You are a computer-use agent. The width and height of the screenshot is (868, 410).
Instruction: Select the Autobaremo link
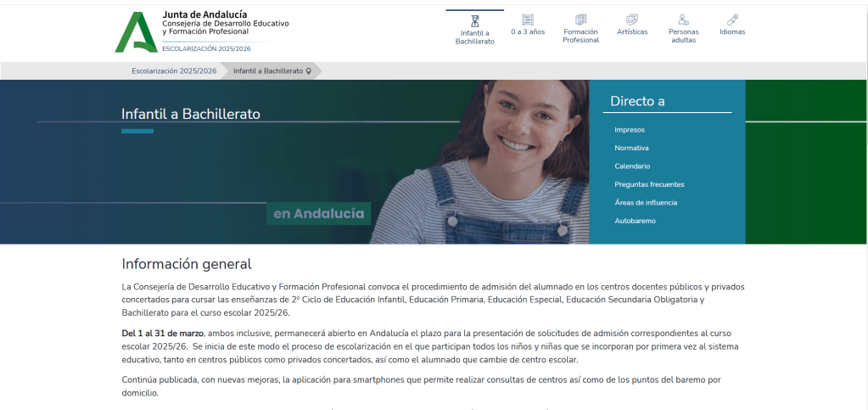pos(635,221)
